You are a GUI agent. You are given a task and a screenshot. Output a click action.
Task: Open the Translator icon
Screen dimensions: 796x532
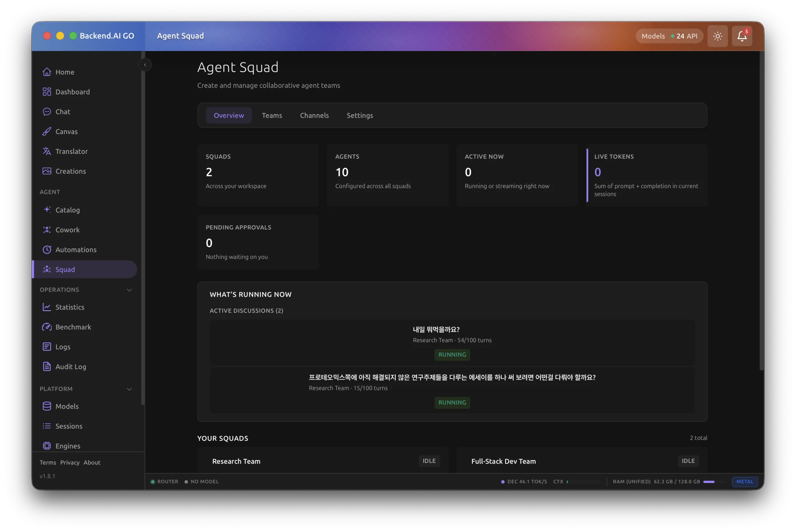pos(47,151)
